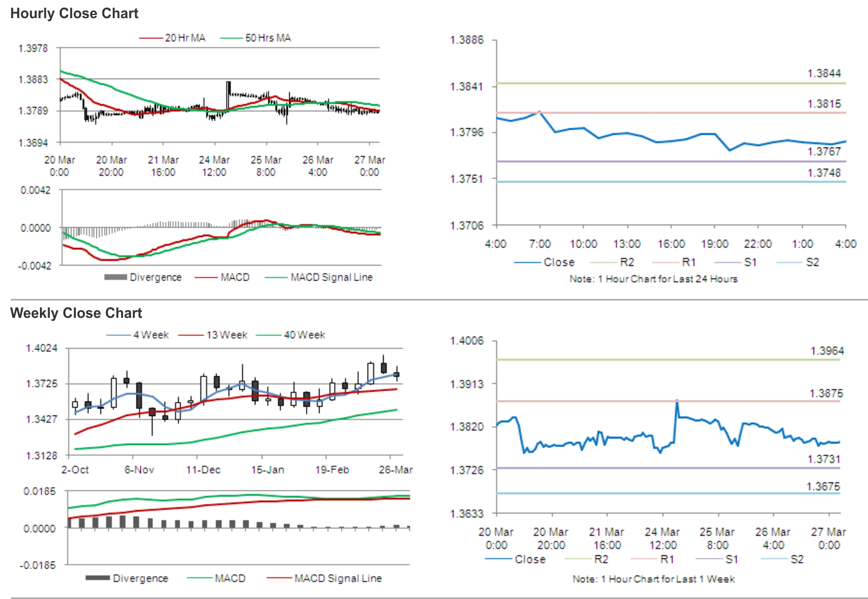Click the 26-Mar date label

[x=396, y=470]
